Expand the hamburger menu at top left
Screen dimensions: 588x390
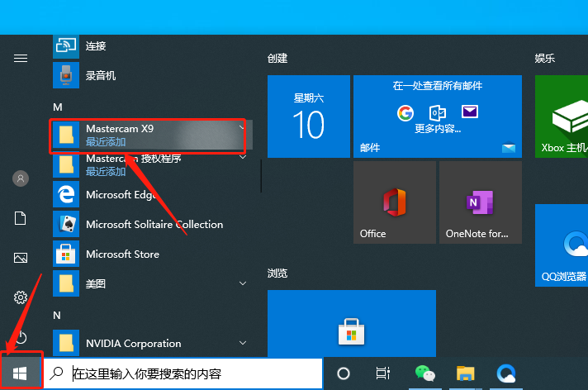pos(21,58)
